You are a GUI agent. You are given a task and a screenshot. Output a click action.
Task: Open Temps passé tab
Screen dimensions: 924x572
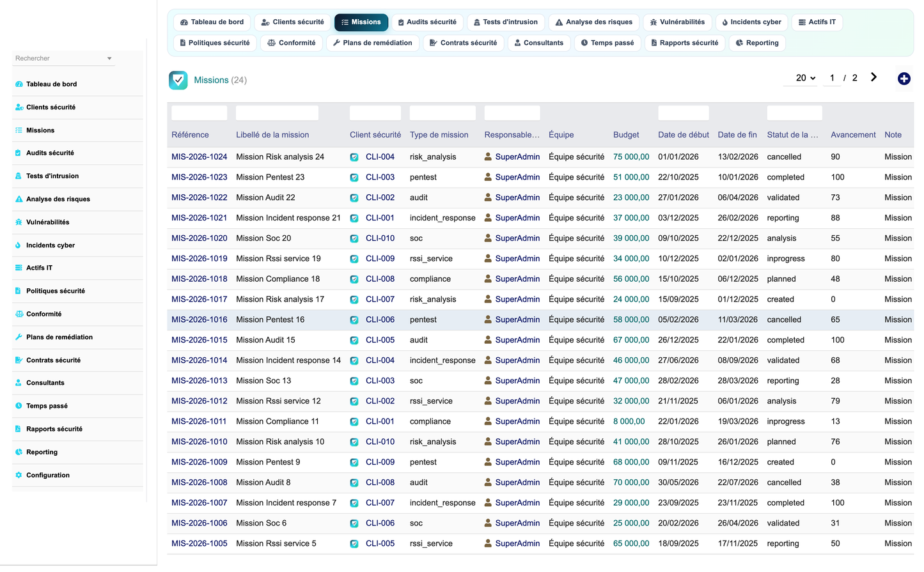click(607, 43)
